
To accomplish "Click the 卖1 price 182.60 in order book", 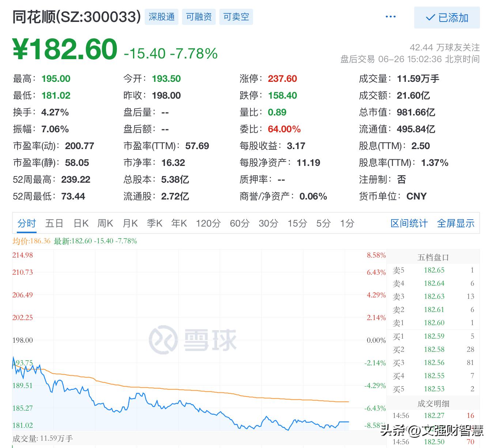I will tap(434, 323).
